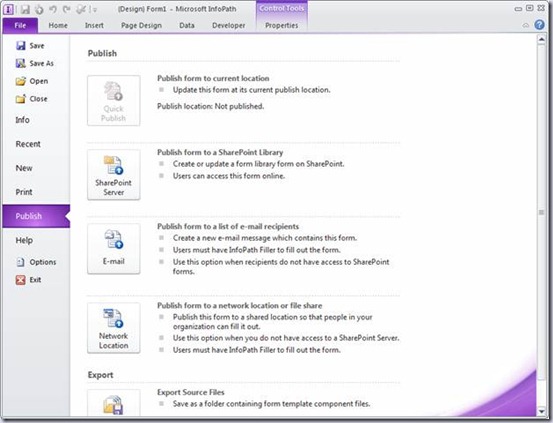Click 'Publish location: Not published.' text
Viewport: 553px width, 423px height.
pos(211,106)
